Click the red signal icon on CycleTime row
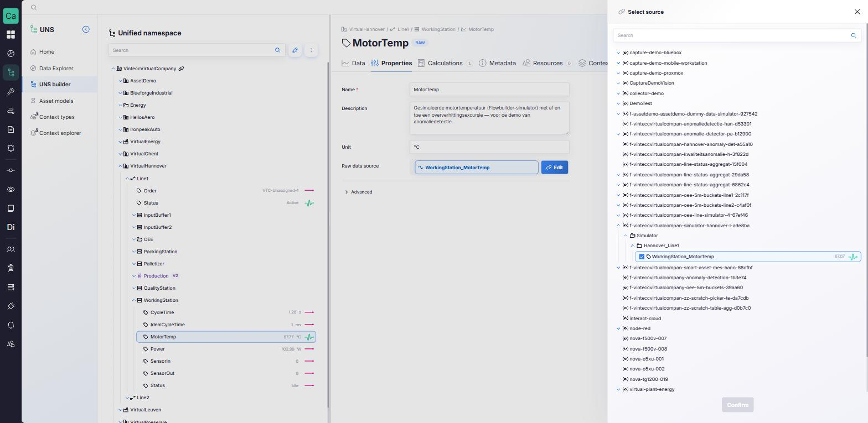 tap(309, 312)
